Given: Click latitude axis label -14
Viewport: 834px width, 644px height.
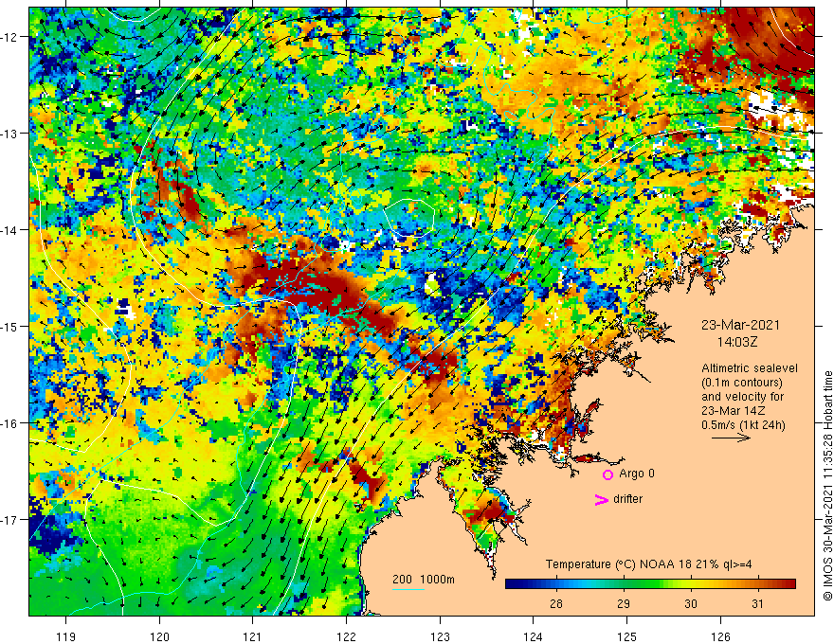Looking at the screenshot, I should click(10, 230).
